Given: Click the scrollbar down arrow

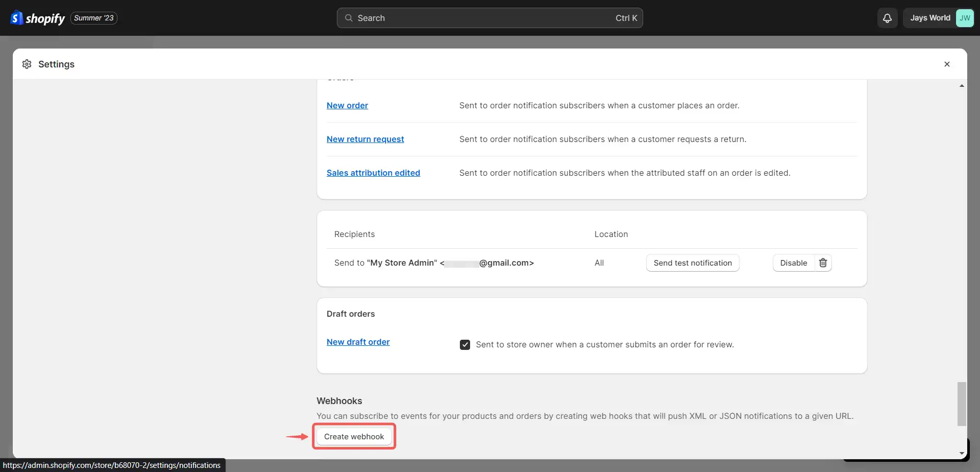Looking at the screenshot, I should [x=962, y=454].
